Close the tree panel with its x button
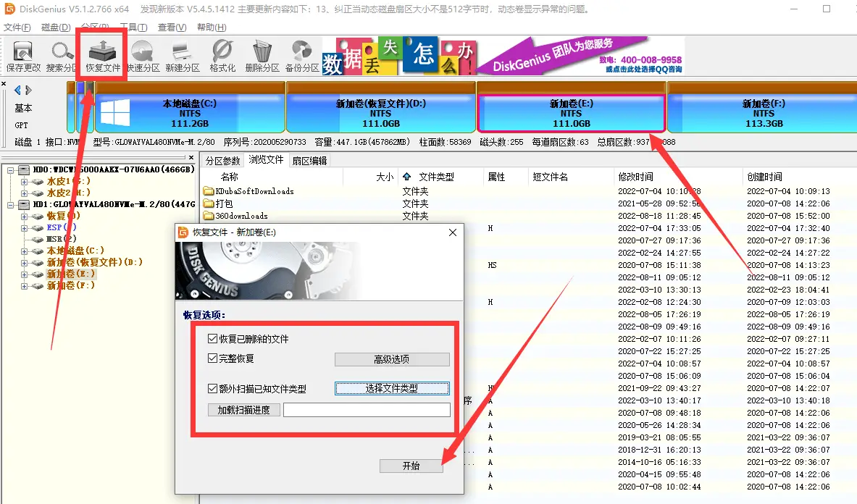The width and height of the screenshot is (857, 504). (x=191, y=157)
